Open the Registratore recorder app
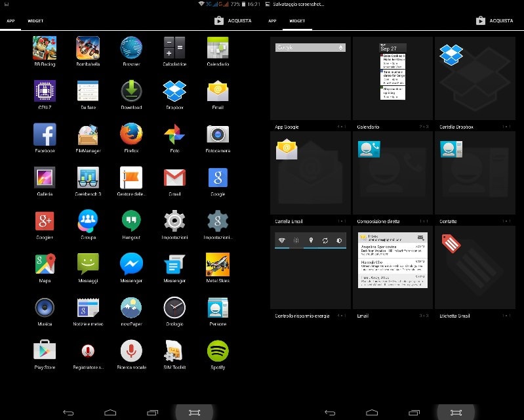 click(x=88, y=351)
